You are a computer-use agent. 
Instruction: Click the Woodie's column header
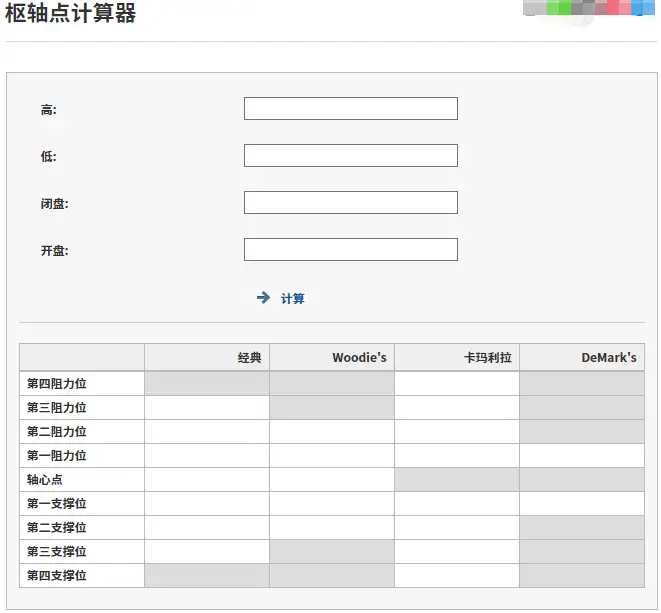332,358
